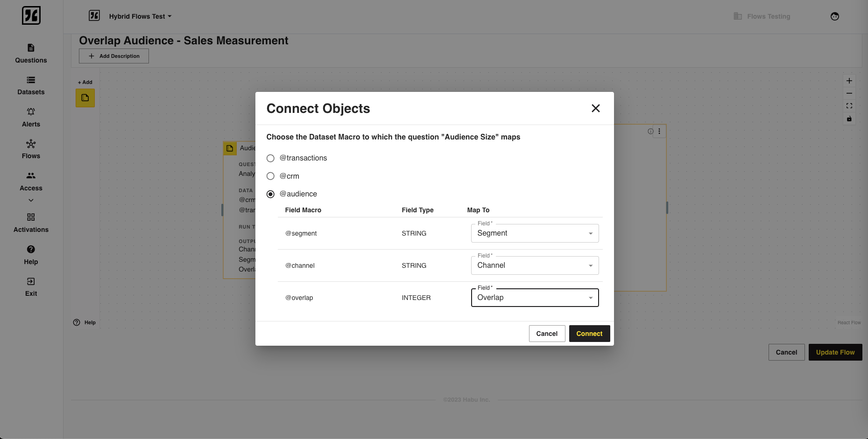Click the info icon on flow node

[x=650, y=131]
